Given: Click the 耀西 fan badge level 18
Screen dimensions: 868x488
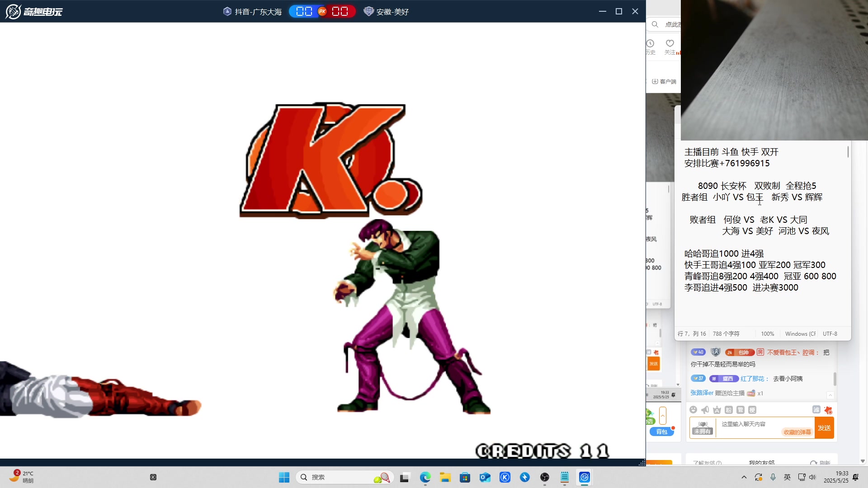Looking at the screenshot, I should [x=724, y=379].
